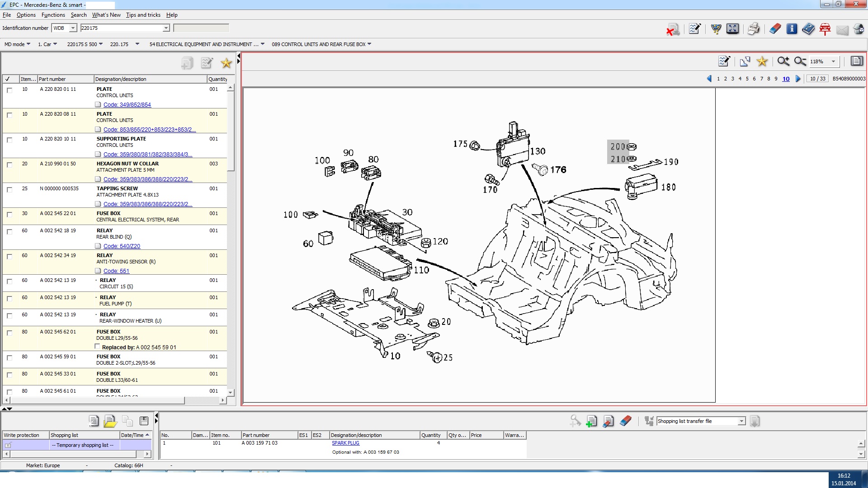The width and height of the screenshot is (868, 488).
Task: Open the blue information icon
Action: point(792,29)
